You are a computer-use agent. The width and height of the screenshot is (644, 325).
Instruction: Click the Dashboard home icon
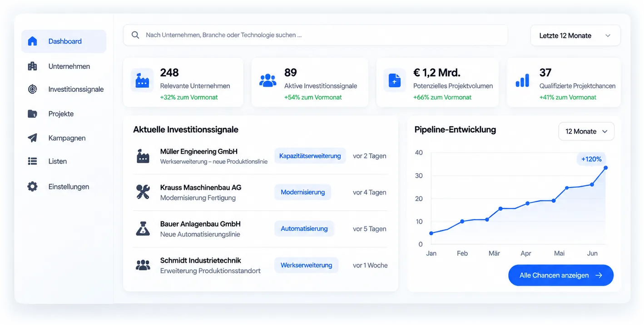[32, 41]
